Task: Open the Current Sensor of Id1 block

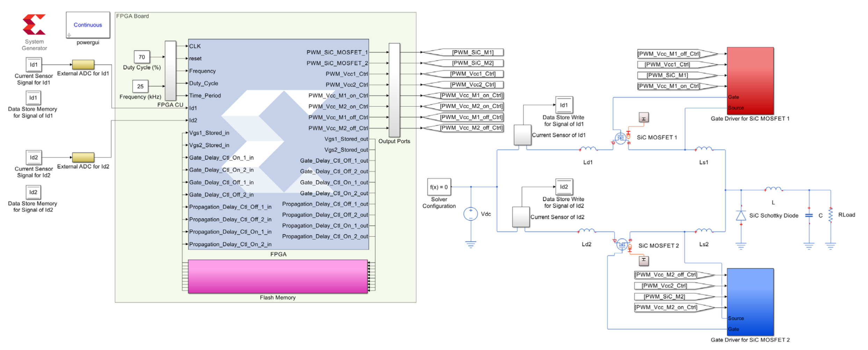Action: (522, 135)
